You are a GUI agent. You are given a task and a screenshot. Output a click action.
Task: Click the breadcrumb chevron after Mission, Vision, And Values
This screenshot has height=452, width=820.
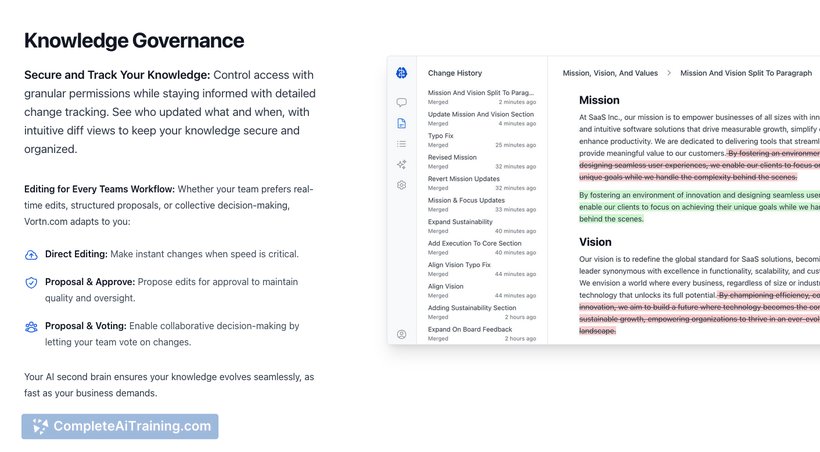[669, 73]
